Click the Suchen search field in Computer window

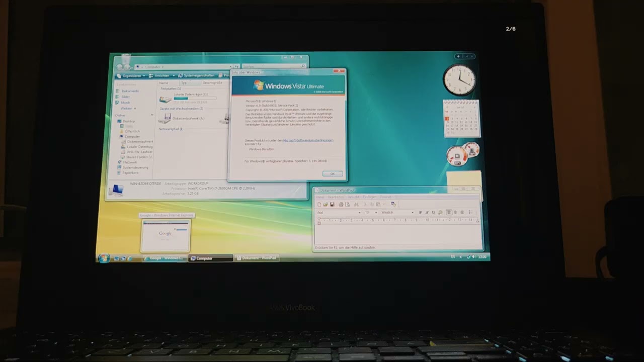click(273, 66)
